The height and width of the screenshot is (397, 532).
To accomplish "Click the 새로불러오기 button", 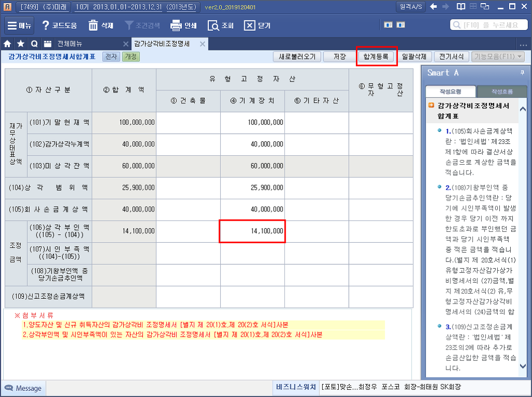I will [297, 57].
